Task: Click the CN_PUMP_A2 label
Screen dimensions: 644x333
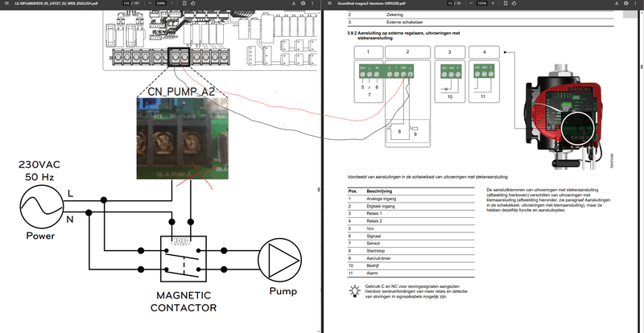Action: point(180,92)
